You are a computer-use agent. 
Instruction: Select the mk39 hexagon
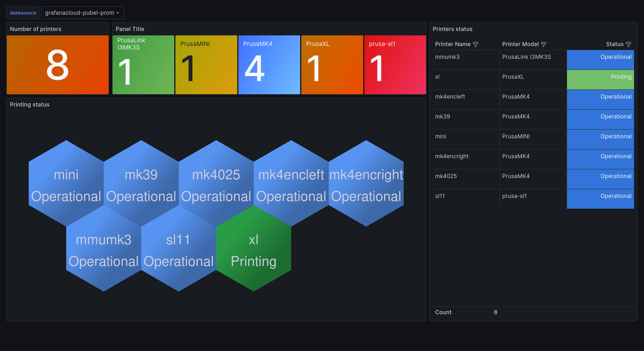[141, 183]
